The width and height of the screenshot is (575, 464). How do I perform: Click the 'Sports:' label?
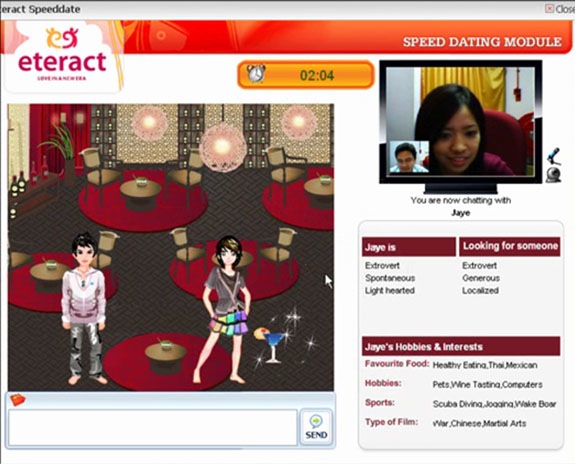pos(380,403)
